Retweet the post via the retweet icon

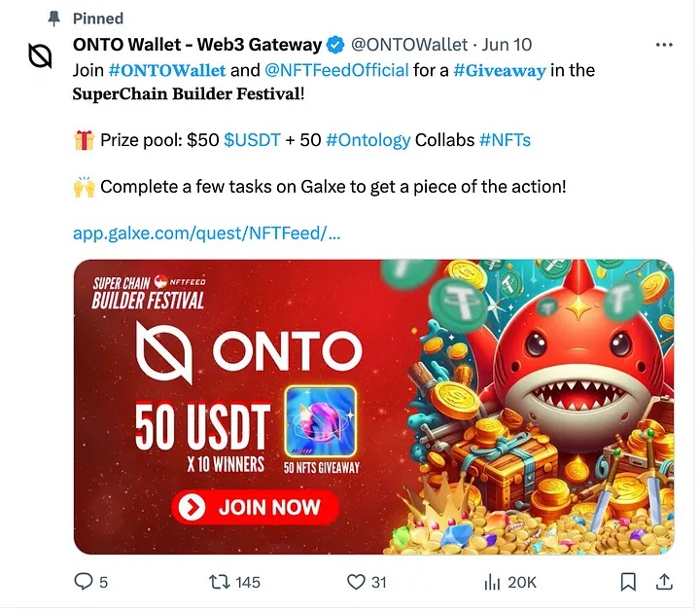click(x=219, y=582)
